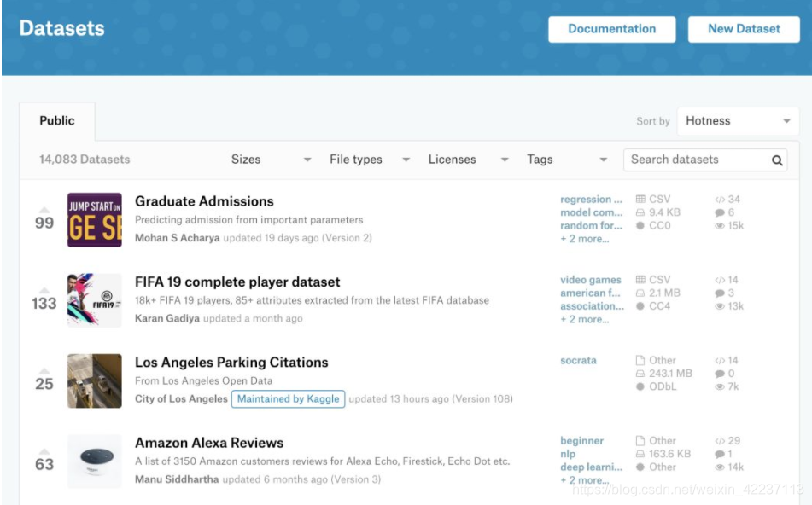View Mohan S Acharya's profile

coord(177,238)
